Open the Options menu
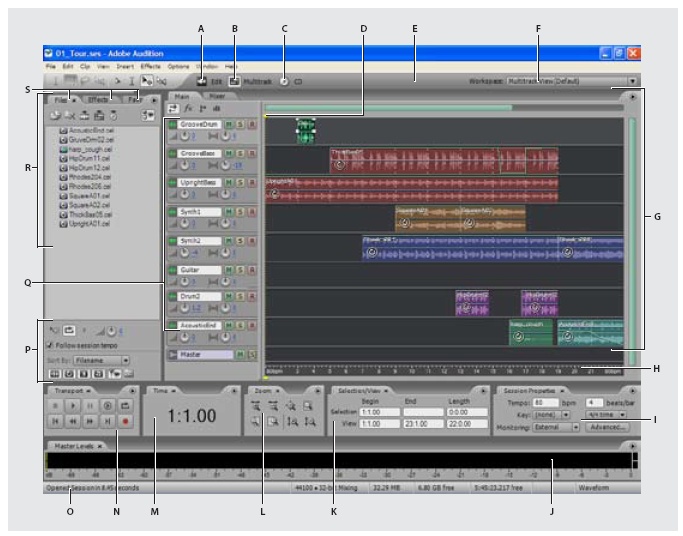 coord(179,67)
